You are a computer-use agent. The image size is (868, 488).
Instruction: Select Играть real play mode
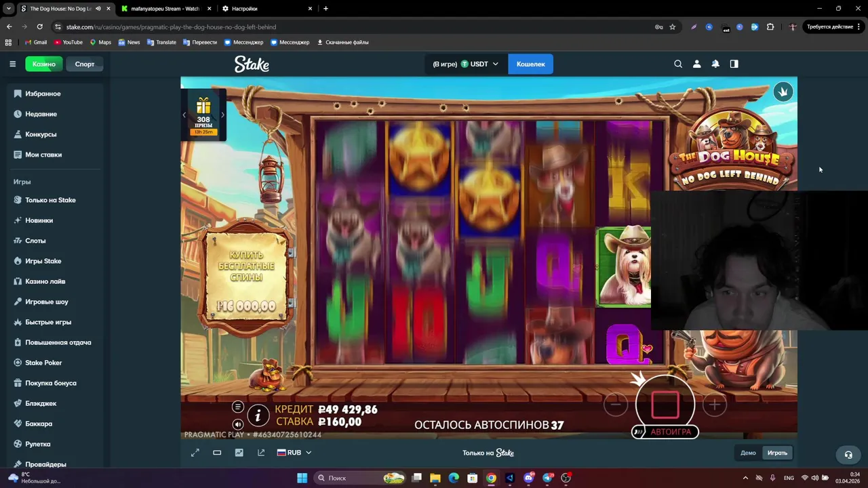pos(777,453)
